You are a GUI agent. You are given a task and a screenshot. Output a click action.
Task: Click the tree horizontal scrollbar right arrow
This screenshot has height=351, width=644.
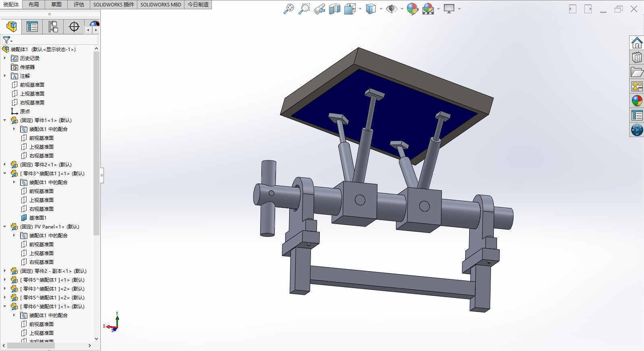90,345
